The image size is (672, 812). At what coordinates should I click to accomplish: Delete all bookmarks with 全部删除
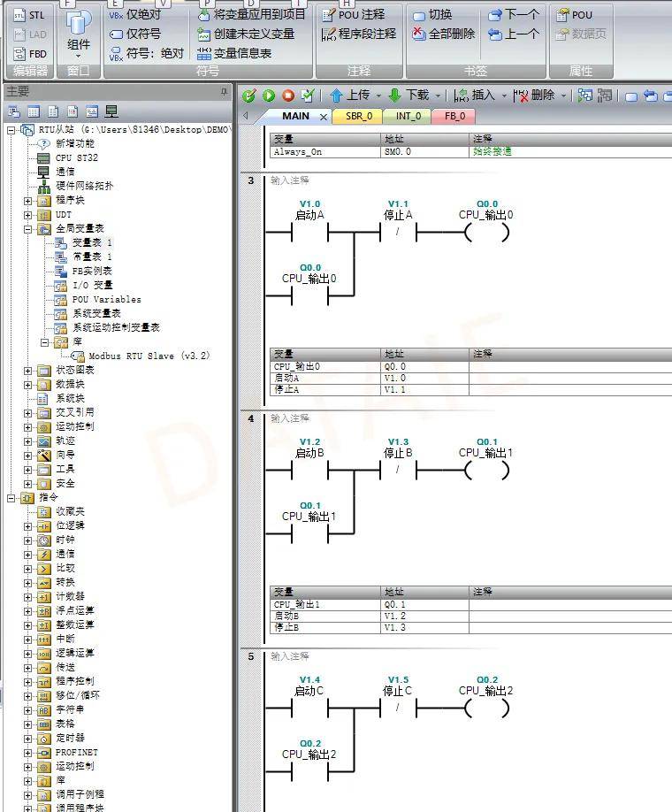444,34
